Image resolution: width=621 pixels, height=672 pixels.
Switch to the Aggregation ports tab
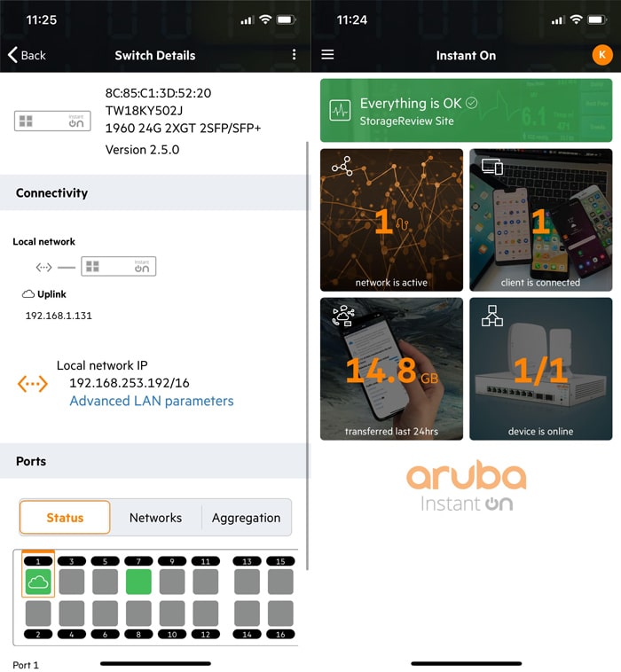tap(246, 517)
